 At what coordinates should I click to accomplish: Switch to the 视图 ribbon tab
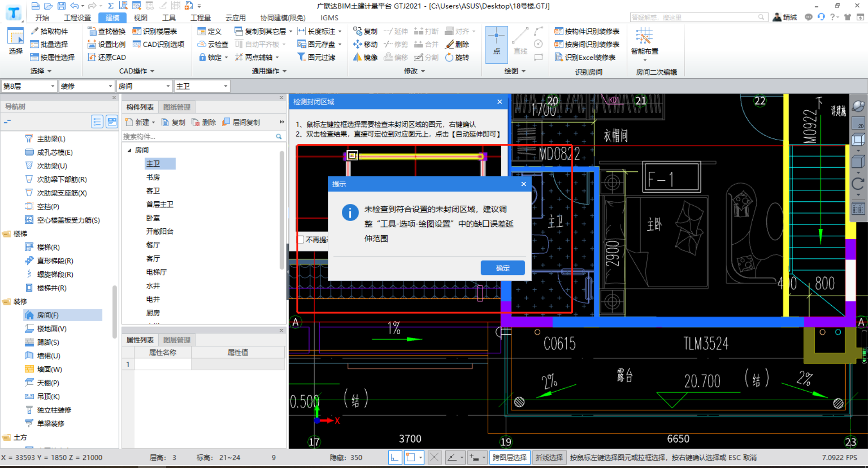point(141,18)
